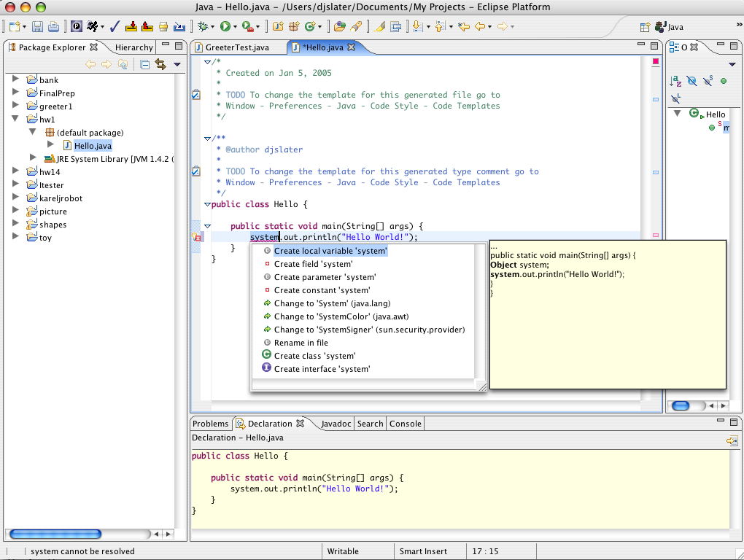Screen dimensions: 744x560
Task: Expand the bank project
Action: (15, 79)
